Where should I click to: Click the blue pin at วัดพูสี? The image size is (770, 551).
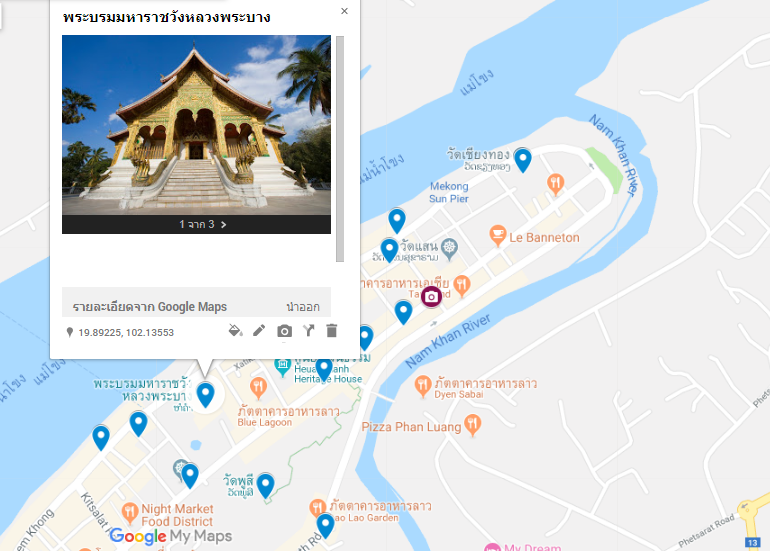266,486
